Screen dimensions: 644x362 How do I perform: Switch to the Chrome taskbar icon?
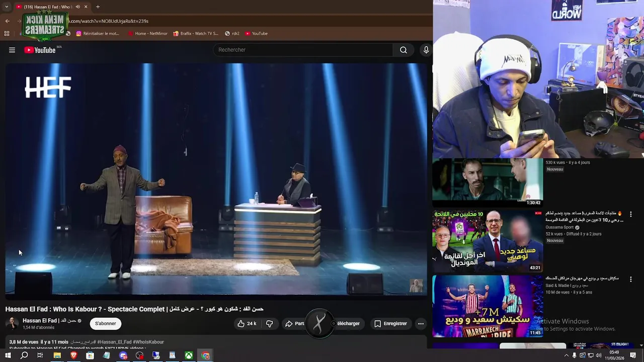tap(205, 355)
